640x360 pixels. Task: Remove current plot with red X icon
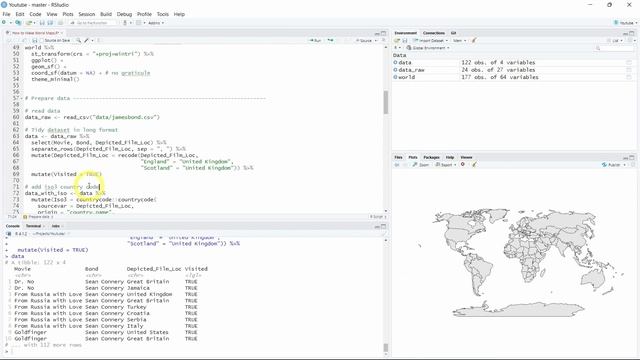tap(463, 164)
